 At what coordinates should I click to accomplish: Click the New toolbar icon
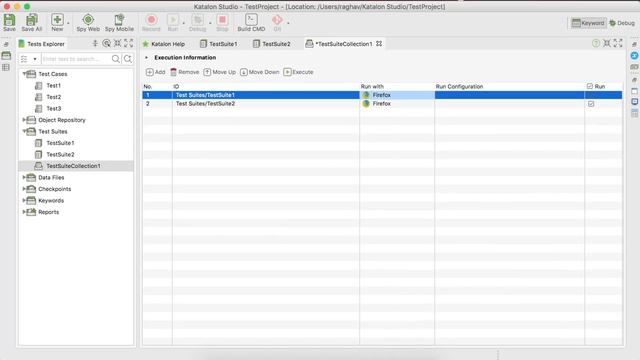57,22
